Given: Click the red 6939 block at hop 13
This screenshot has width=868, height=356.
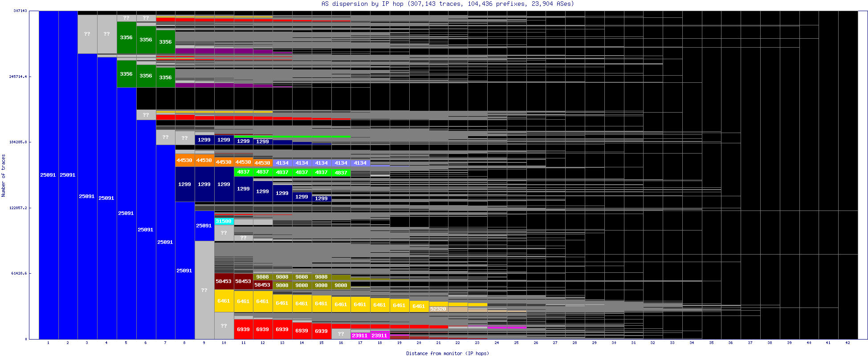Looking at the screenshot, I should (282, 329).
